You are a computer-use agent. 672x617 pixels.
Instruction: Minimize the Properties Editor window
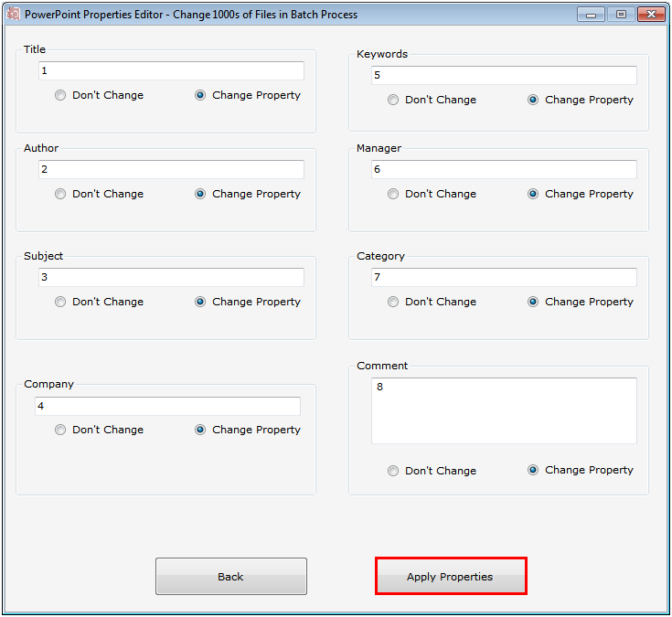591,15
